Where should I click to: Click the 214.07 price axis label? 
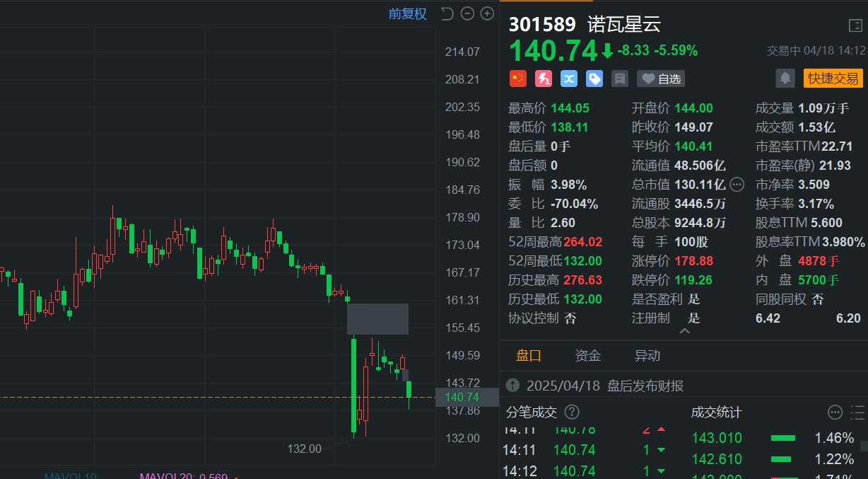(462, 52)
